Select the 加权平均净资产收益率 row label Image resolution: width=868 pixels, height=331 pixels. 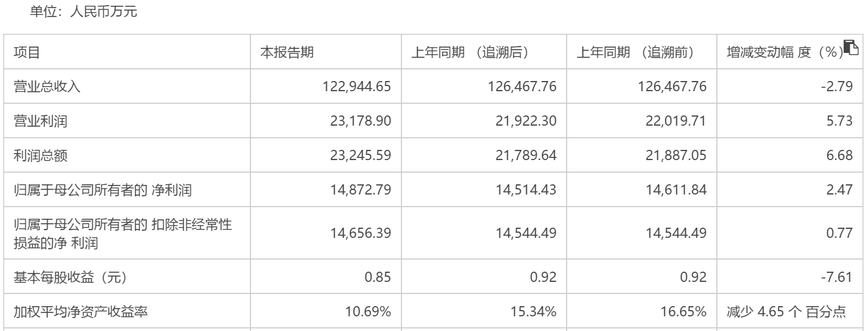pyautogui.click(x=75, y=311)
